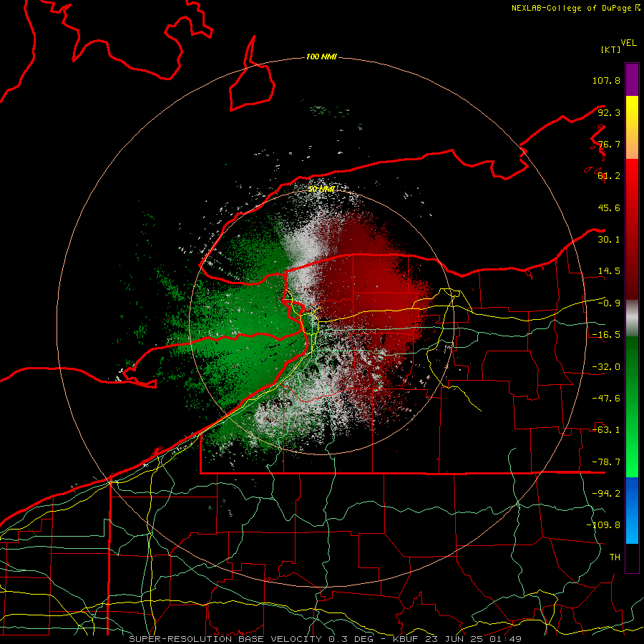Image resolution: width=644 pixels, height=644 pixels.
Task: Click the VEL legend title
Action: pos(628,43)
